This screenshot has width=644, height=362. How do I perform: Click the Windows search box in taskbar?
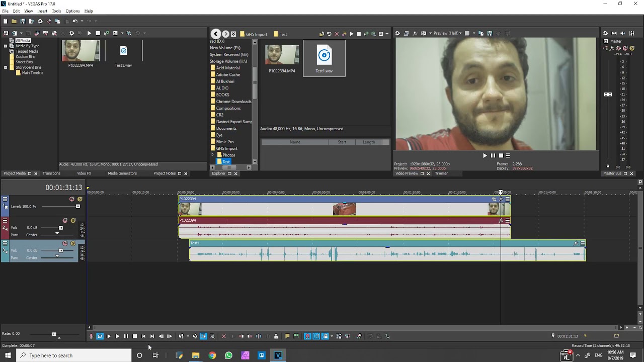(74, 355)
